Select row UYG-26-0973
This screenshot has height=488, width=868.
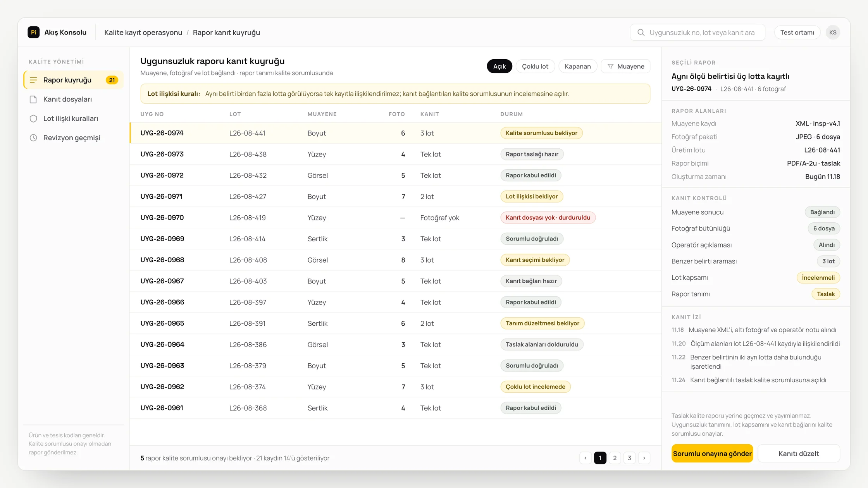[395, 154]
